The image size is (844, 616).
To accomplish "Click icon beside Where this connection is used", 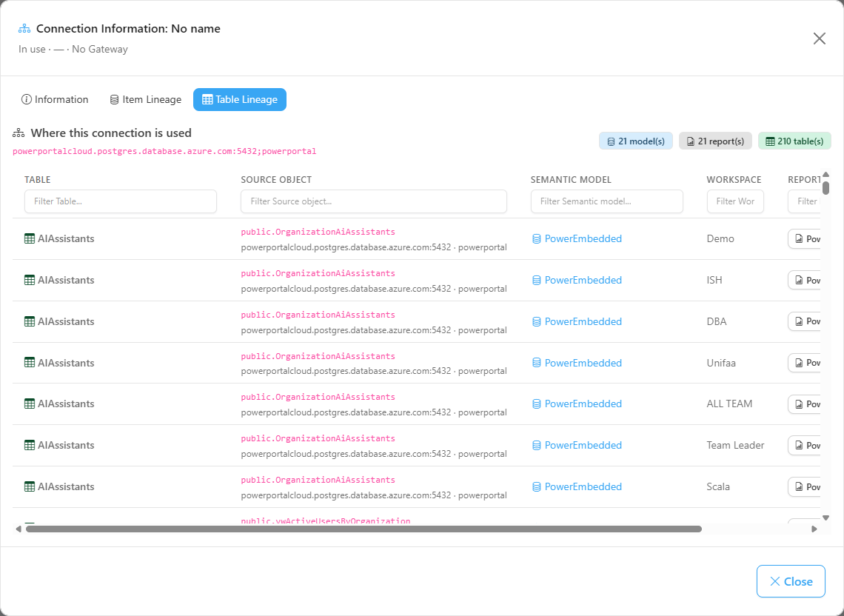I will click(19, 133).
